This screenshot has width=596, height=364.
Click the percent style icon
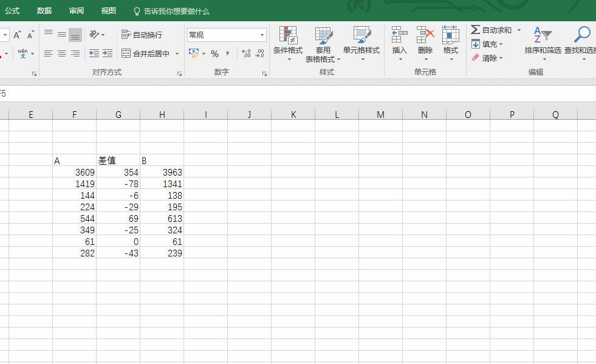pyautogui.click(x=214, y=54)
